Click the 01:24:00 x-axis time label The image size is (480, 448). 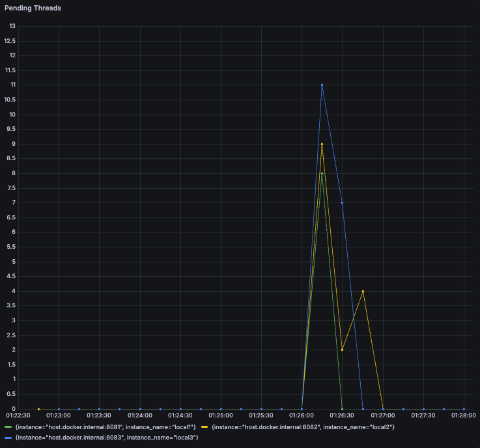click(140, 415)
